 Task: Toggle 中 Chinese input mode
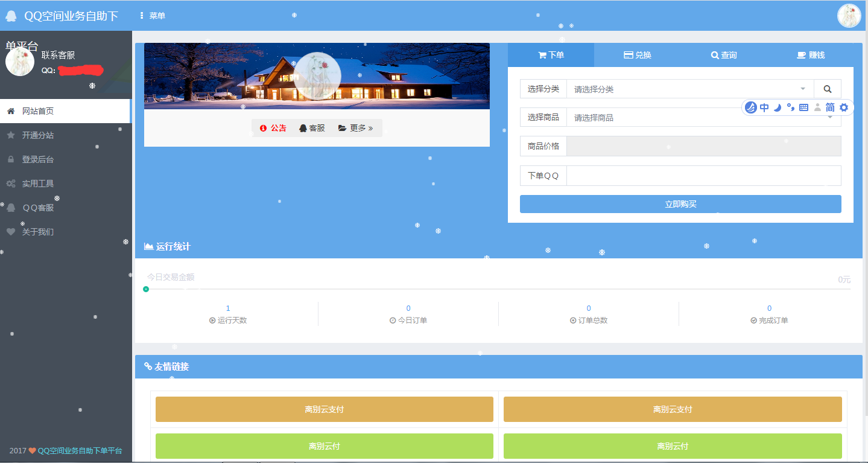tap(764, 107)
